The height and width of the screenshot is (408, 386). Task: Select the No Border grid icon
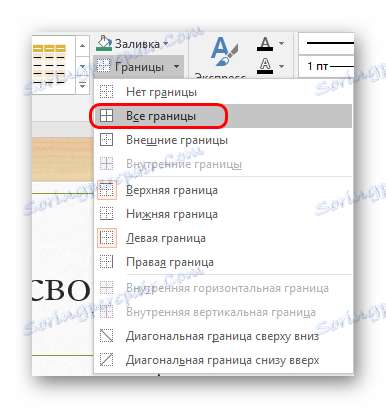pyautogui.click(x=107, y=92)
